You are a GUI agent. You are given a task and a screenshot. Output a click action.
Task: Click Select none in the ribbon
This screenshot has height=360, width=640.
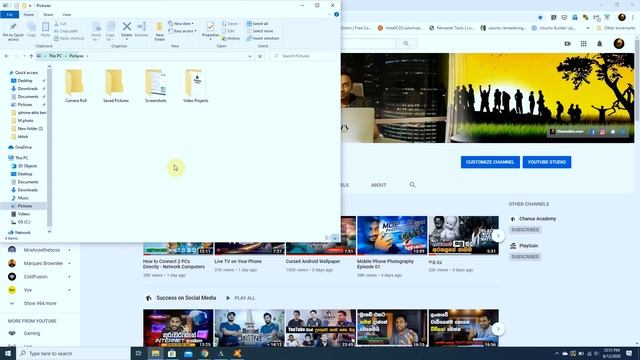point(260,31)
